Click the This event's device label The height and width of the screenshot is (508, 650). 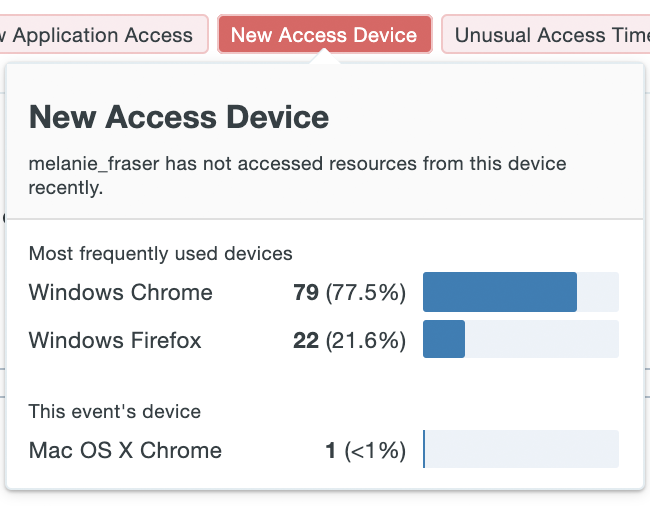click(114, 411)
